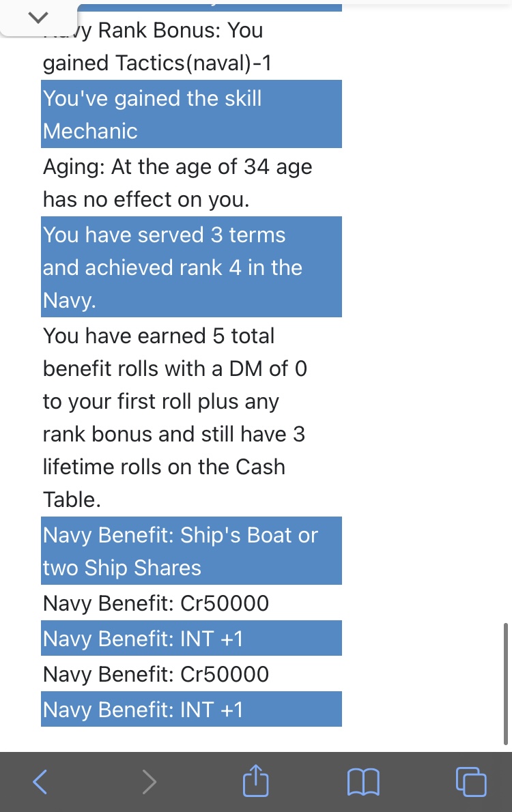Collapse using the top-left chevron
Viewport: 512px width, 812px height.
pyautogui.click(x=38, y=18)
